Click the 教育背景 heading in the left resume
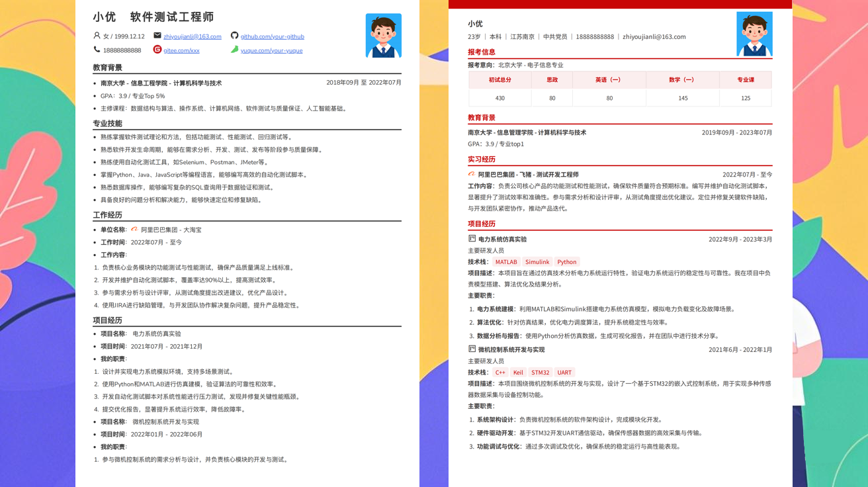Image resolution: width=868 pixels, height=487 pixels. coord(107,67)
